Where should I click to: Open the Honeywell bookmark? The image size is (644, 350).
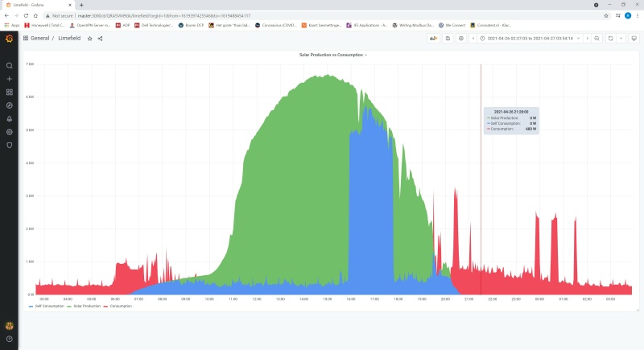tap(44, 25)
